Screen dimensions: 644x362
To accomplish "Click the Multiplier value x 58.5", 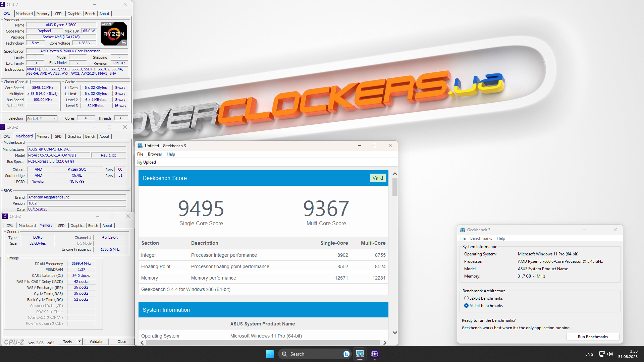I will (x=43, y=94).
